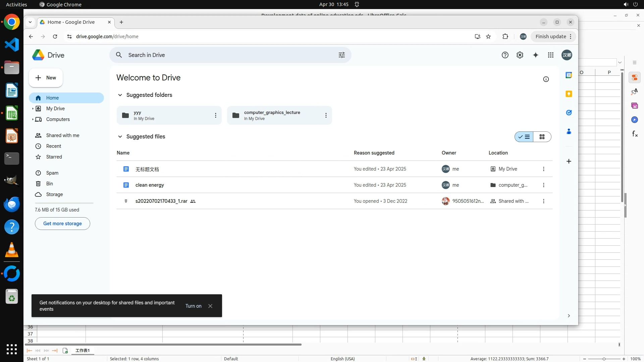Click the Get more storage button
The width and height of the screenshot is (644, 362).
62,224
